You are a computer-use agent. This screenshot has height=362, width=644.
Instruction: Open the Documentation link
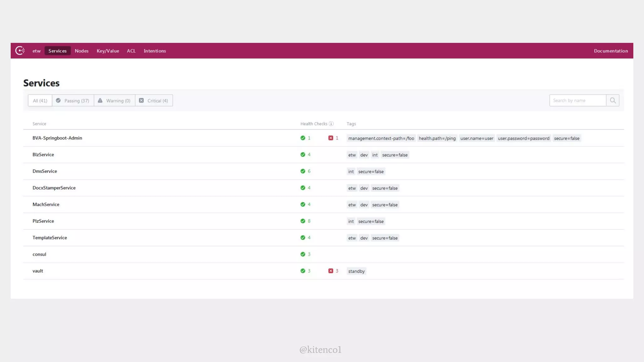click(x=611, y=51)
